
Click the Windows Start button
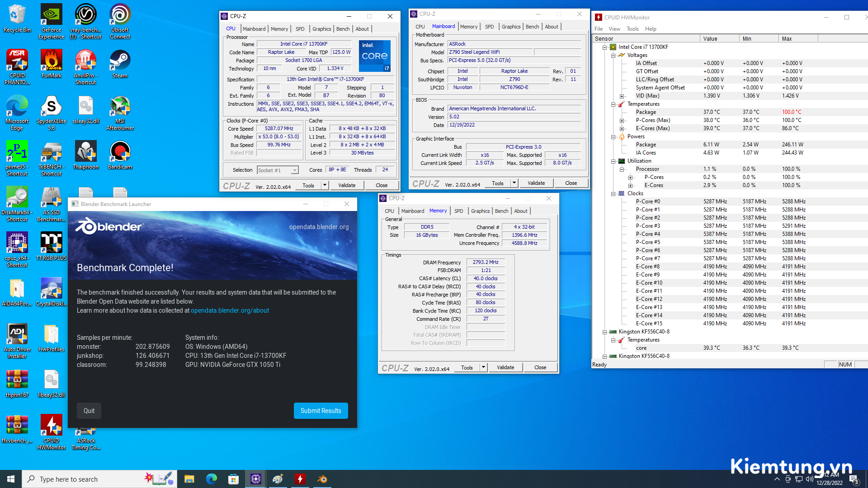pos(11,479)
